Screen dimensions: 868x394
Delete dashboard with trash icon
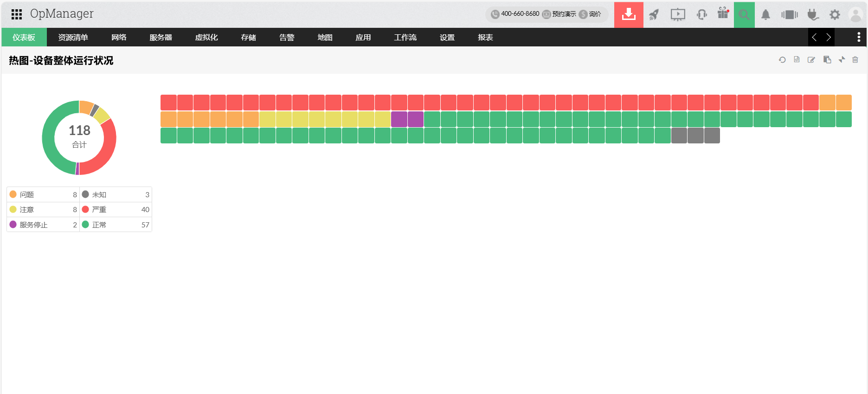coord(855,59)
